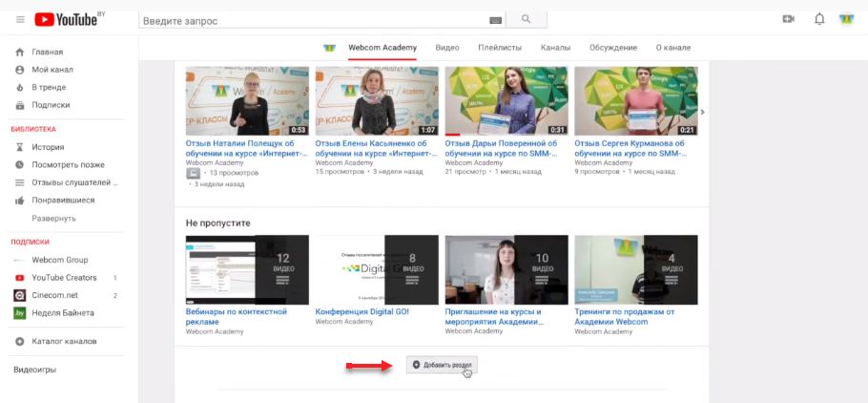The height and width of the screenshot is (403, 868).
Task: Switch to the Плейлисты tab
Action: click(x=500, y=48)
